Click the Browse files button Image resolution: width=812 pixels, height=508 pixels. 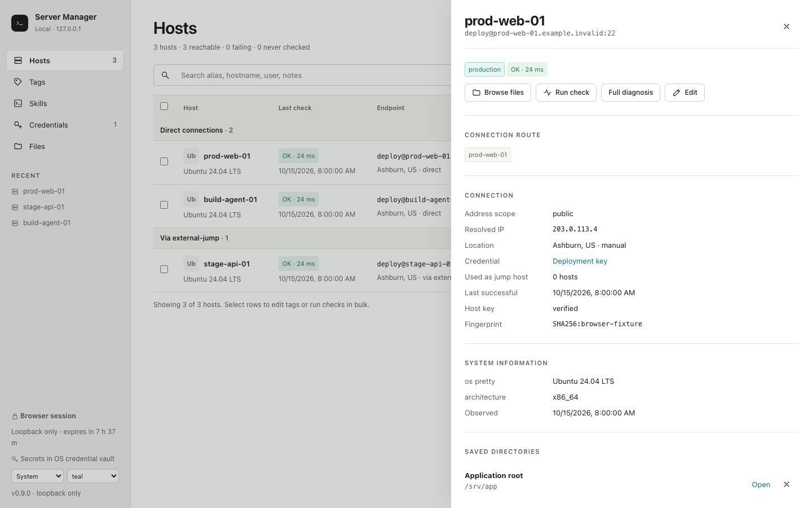[498, 93]
